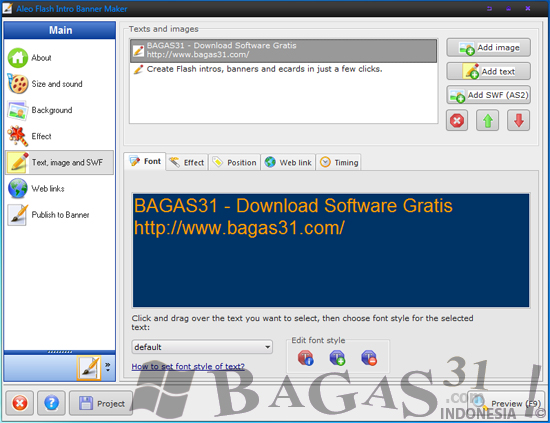Select Text, image and SWF section
The image size is (550, 423).
click(x=60, y=162)
